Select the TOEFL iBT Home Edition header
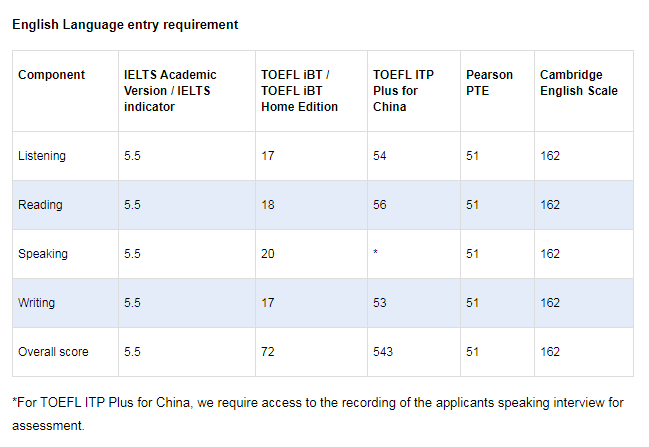 click(299, 91)
